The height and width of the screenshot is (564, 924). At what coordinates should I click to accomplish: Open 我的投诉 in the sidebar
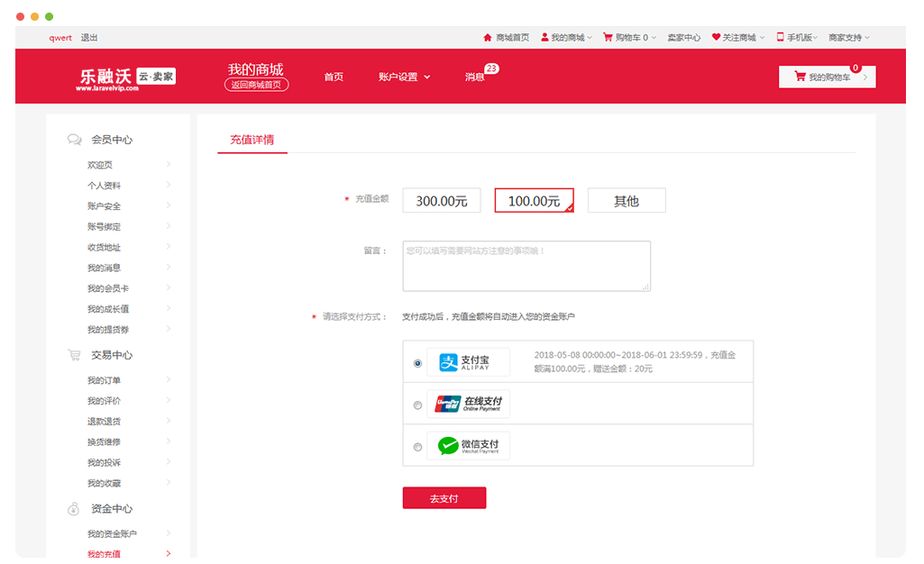(105, 463)
